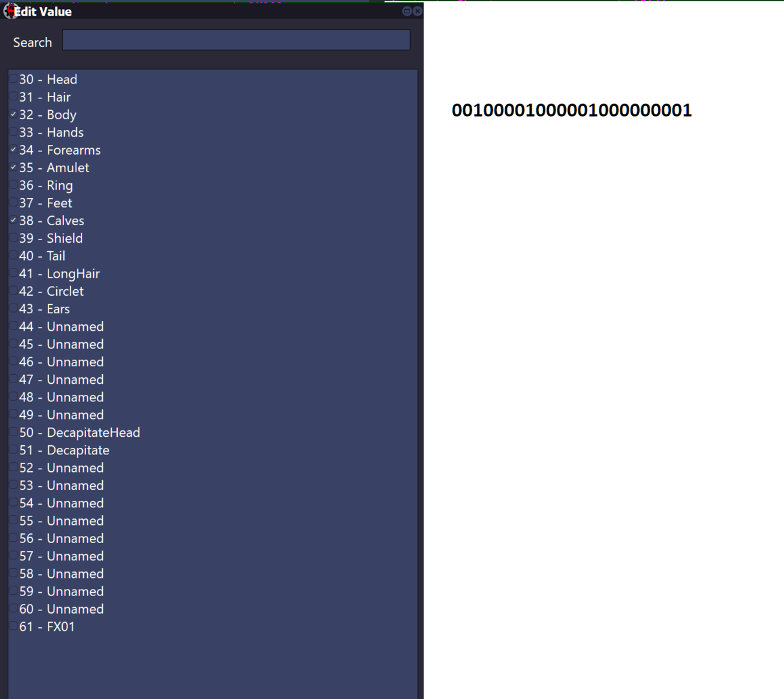Toggle the 60 - Unnamed checkbox
The width and height of the screenshot is (784, 699).
tap(13, 608)
